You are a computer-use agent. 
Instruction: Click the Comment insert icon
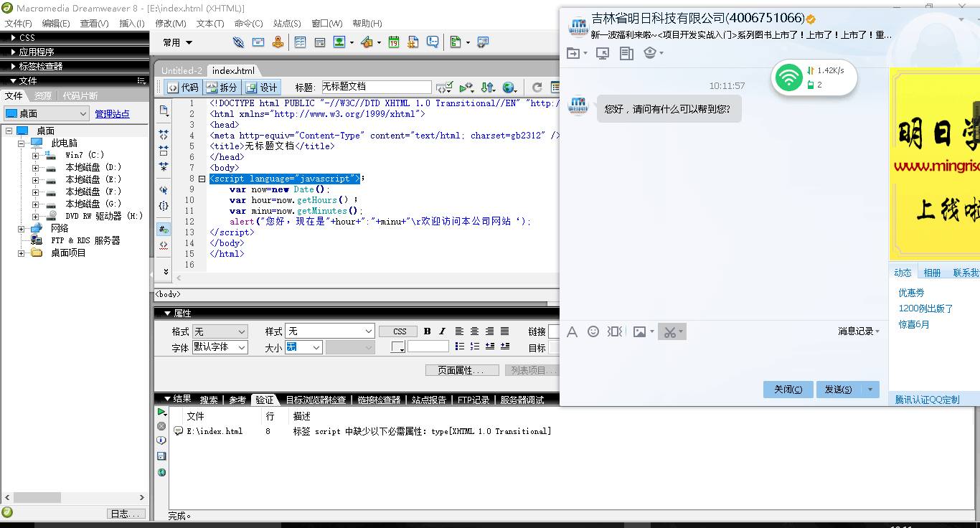pos(433,42)
